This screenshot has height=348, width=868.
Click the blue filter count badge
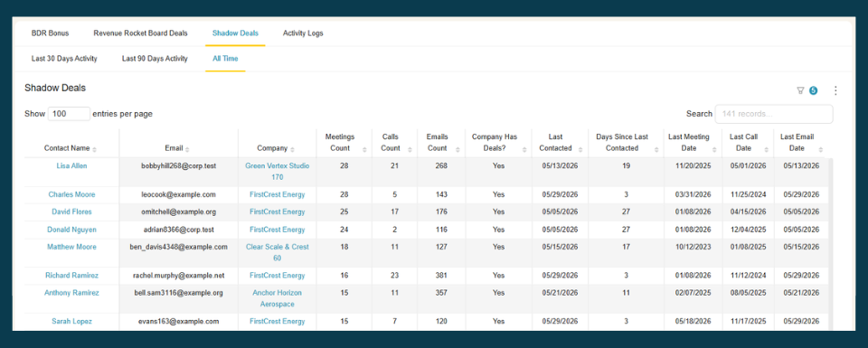tap(813, 90)
